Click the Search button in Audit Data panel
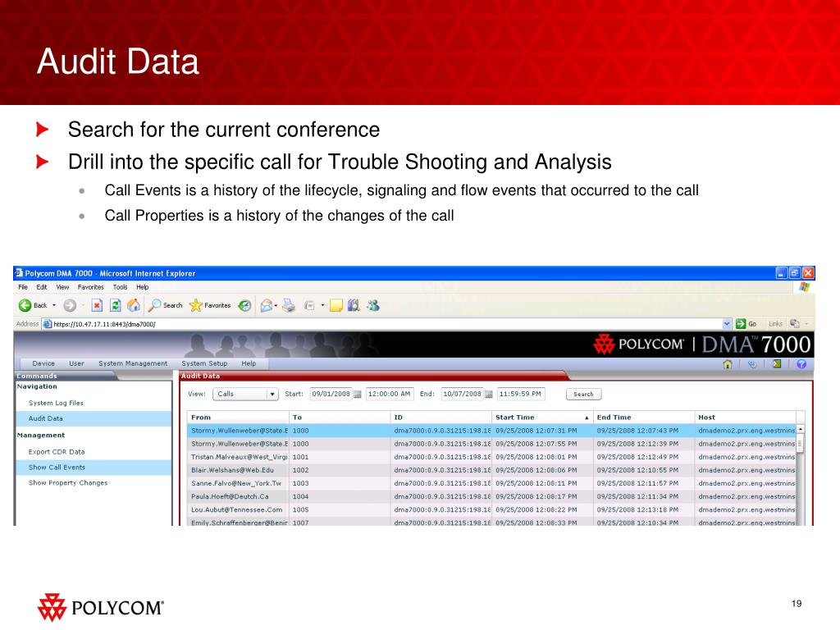 583,395
